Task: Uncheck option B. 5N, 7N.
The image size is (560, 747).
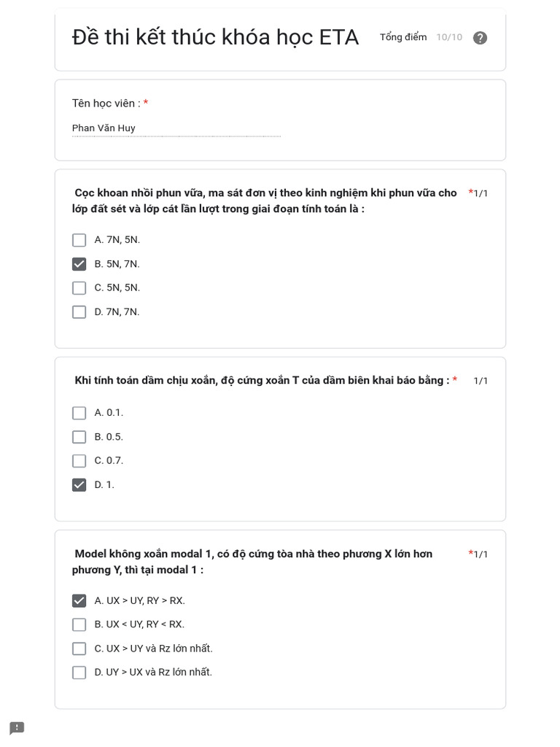Action: (79, 264)
